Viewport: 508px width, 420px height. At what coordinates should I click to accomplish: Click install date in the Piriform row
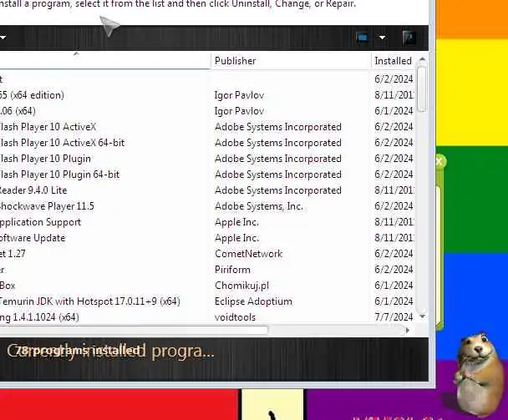(394, 270)
